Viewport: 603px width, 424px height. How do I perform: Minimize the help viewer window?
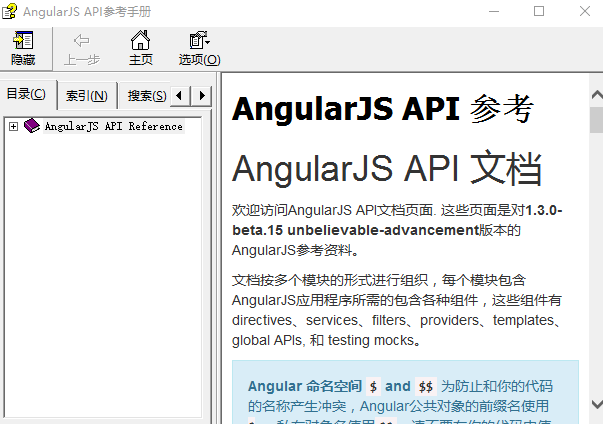tap(493, 12)
